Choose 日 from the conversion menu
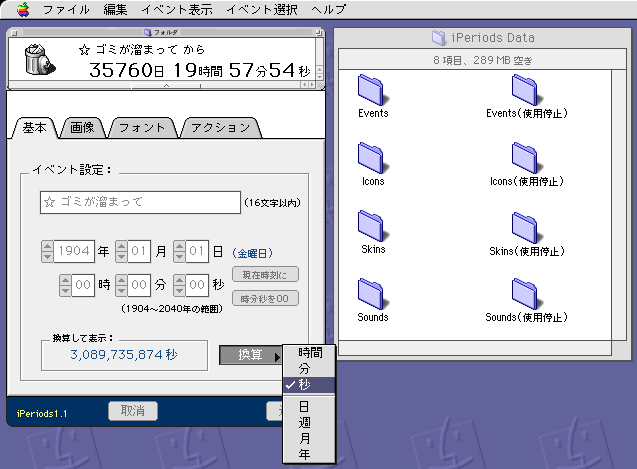The height and width of the screenshot is (469, 637). 309,406
